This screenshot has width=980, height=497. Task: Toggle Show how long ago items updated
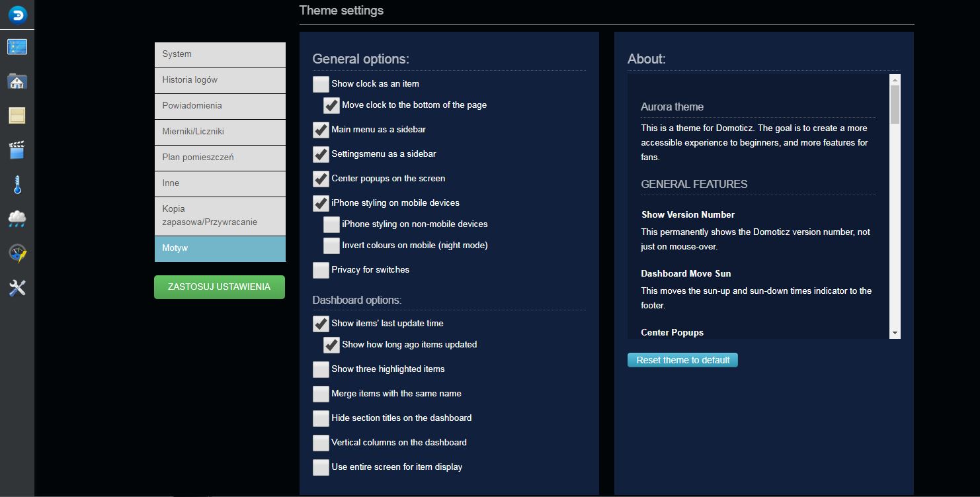coord(331,345)
